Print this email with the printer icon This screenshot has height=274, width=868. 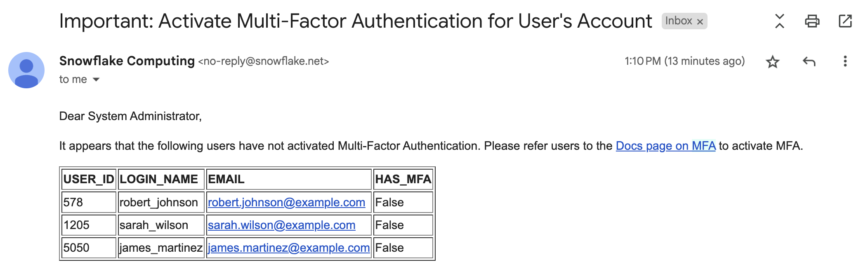pyautogui.click(x=812, y=21)
